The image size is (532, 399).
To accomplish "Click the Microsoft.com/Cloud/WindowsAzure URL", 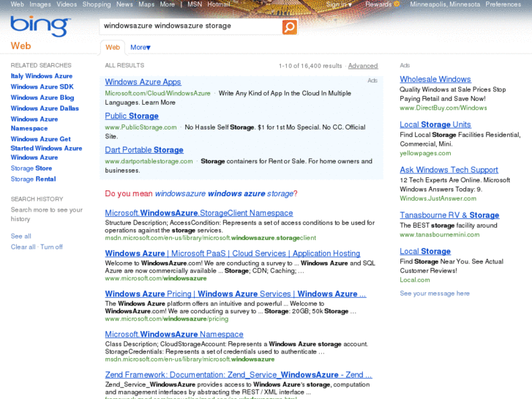I will tap(157, 94).
